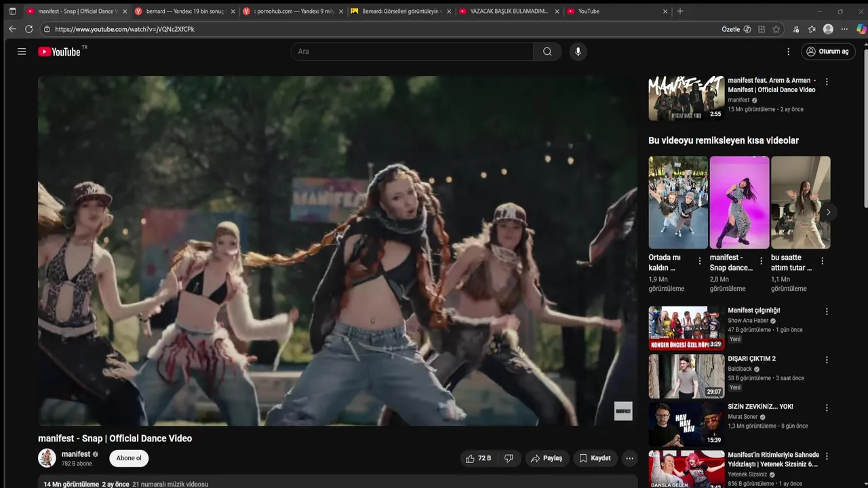Open Manifest feat. Arem & Arman thumbnail
The image size is (868, 488).
(686, 98)
